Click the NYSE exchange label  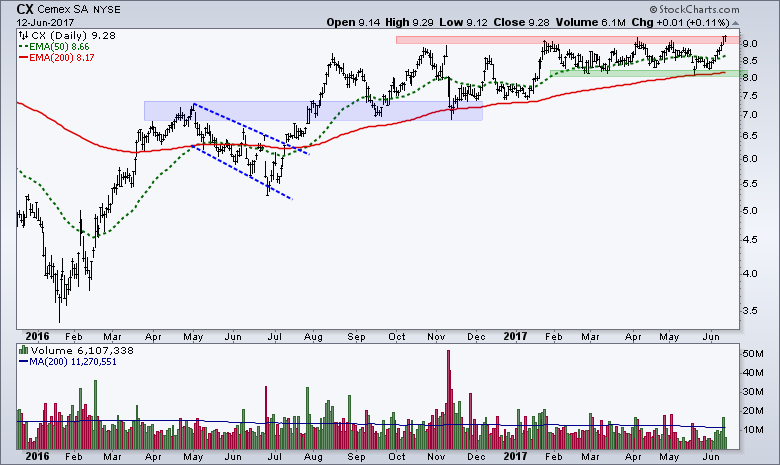pyautogui.click(x=106, y=10)
